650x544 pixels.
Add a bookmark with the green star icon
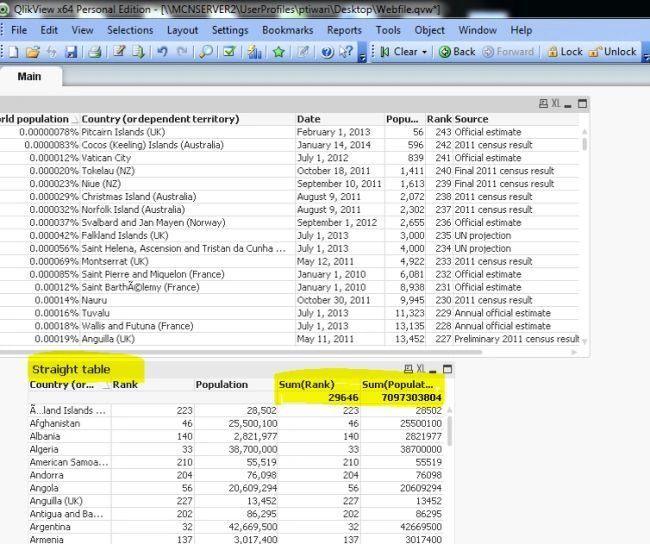(x=279, y=52)
